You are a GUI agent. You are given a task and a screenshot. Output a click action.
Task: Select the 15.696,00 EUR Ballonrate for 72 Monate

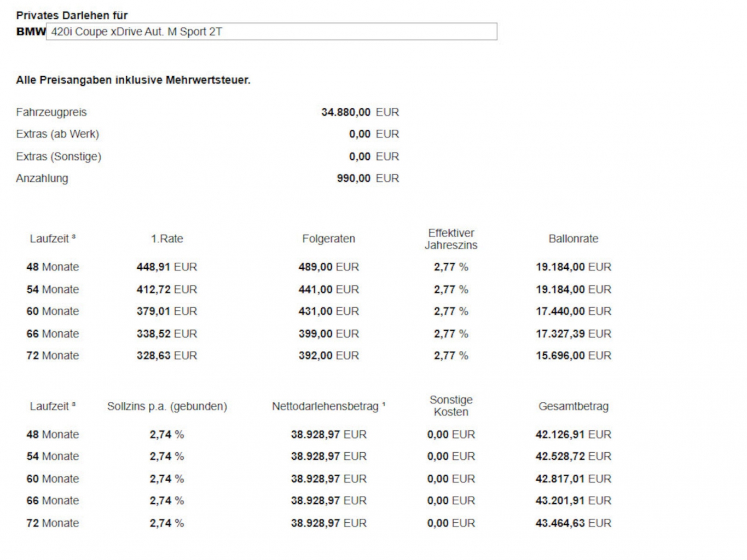pyautogui.click(x=573, y=356)
